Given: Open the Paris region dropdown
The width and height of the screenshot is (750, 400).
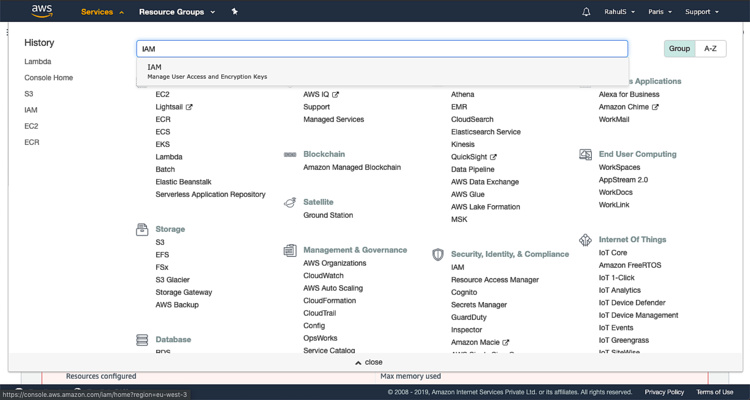Looking at the screenshot, I should point(660,12).
